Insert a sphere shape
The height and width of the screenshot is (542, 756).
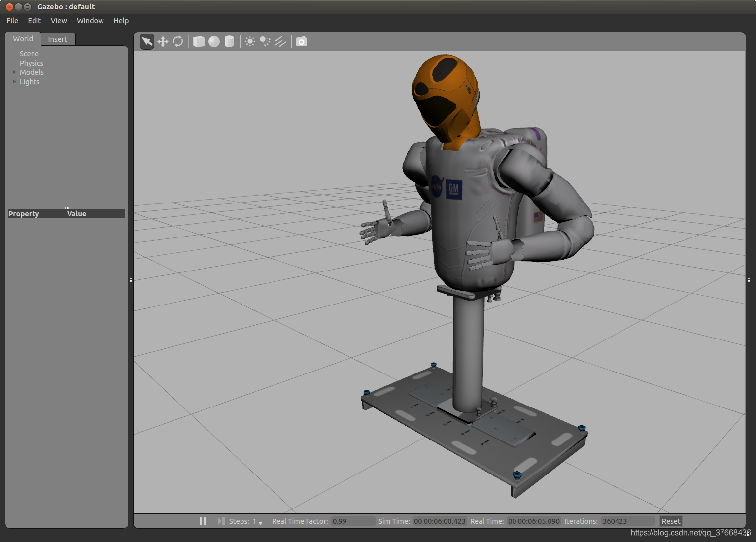pos(214,42)
